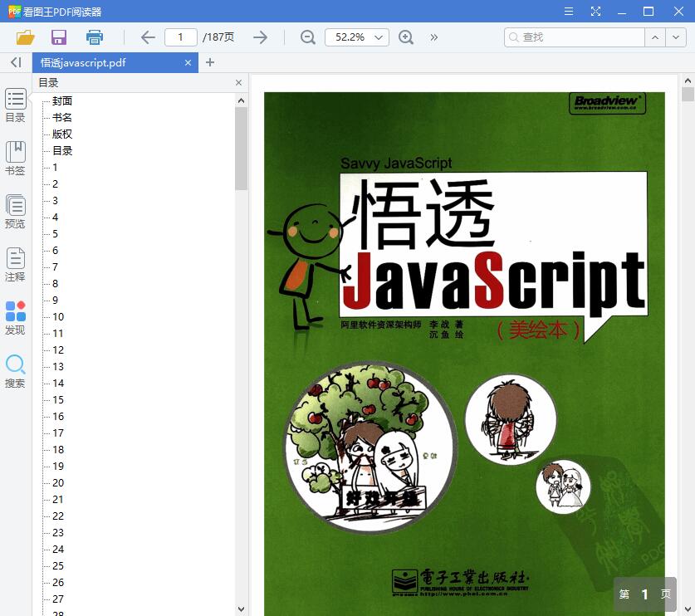Open the 搜索 search panel
695x616 pixels.
click(x=16, y=371)
